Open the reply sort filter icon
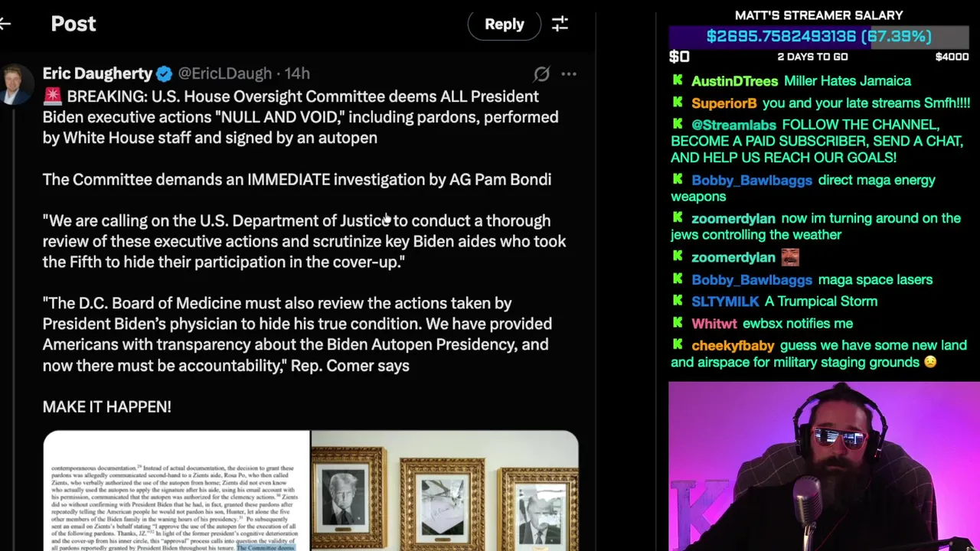Screen dimensions: 980x551 [x=560, y=24]
